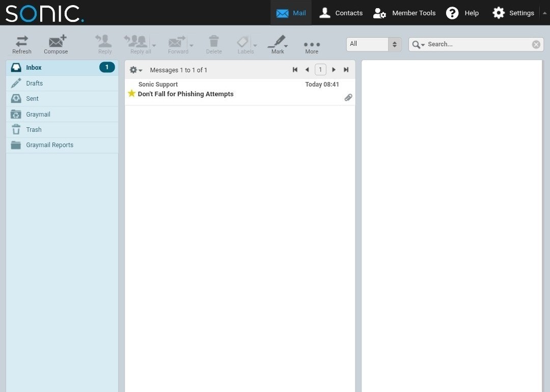
Task: Clear the search with the X button
Action: [536, 44]
